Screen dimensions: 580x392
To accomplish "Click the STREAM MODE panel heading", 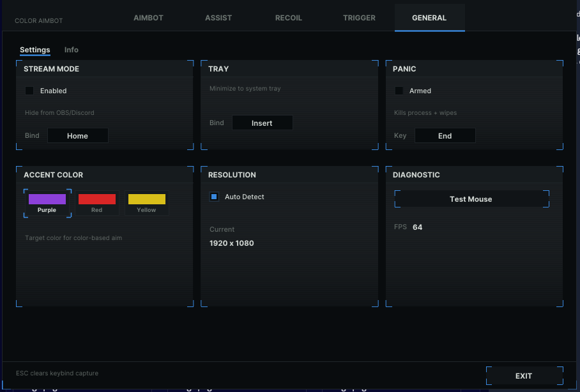I will coord(51,69).
